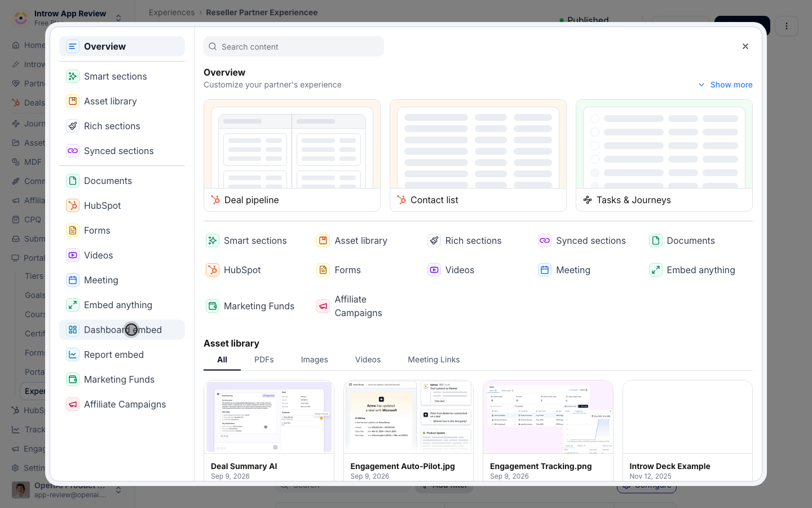Switch to the Meeting Links tab
812x508 pixels.
pyautogui.click(x=434, y=360)
